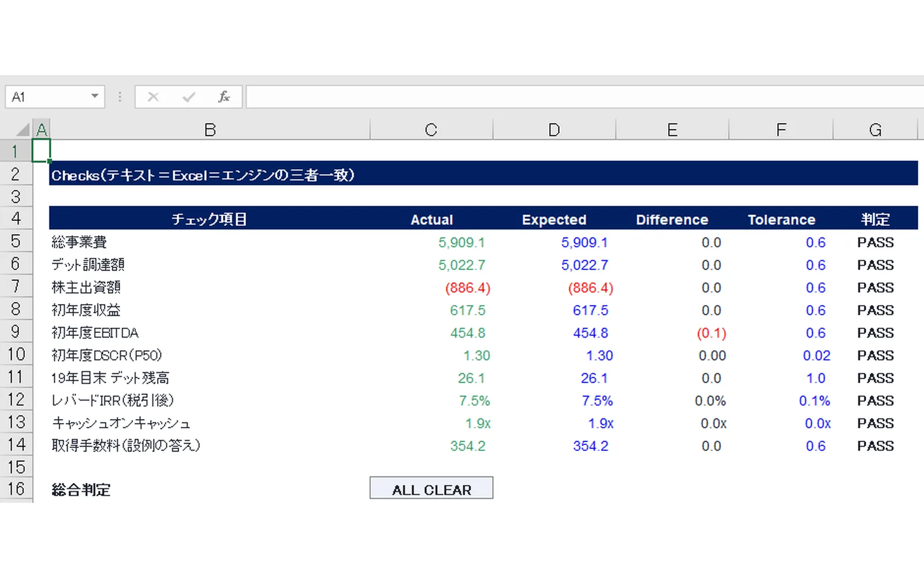924x578 pixels.
Task: Click the 総合判定 label cell
Action: click(210, 490)
